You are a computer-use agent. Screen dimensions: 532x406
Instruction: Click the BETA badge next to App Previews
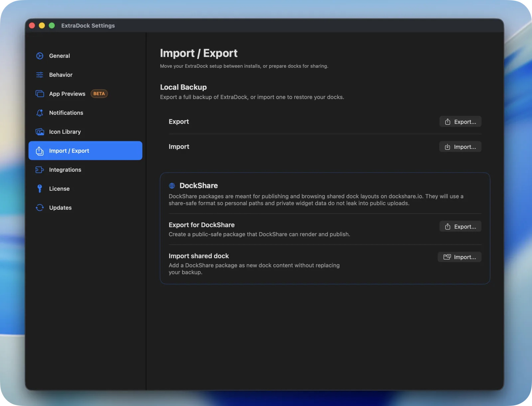tap(99, 94)
